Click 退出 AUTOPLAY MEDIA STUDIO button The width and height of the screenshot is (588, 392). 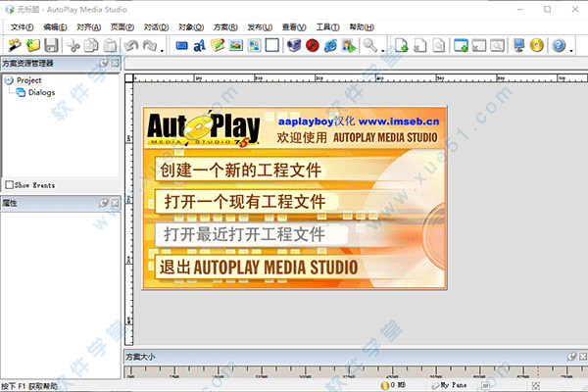(x=259, y=268)
